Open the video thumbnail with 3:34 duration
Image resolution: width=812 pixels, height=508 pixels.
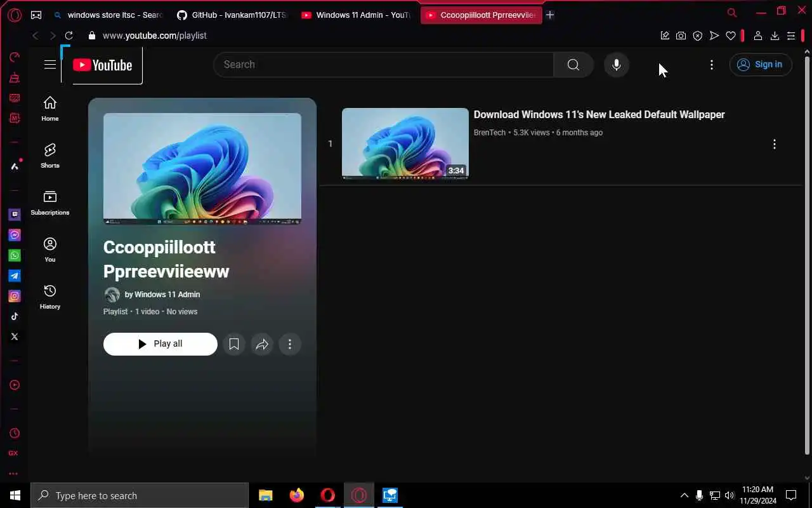click(405, 144)
